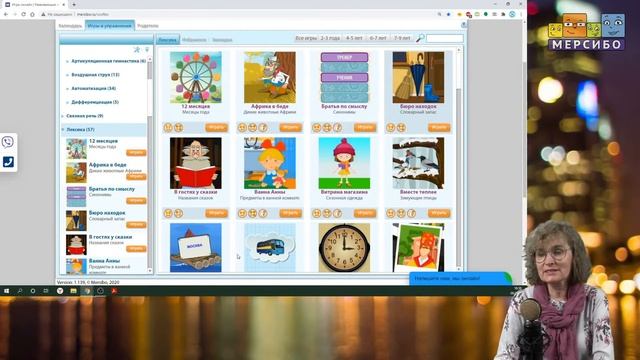This screenshot has width=640, height=360.
Task: Click Играть button on Братья по смыслу card
Action: coord(365,127)
